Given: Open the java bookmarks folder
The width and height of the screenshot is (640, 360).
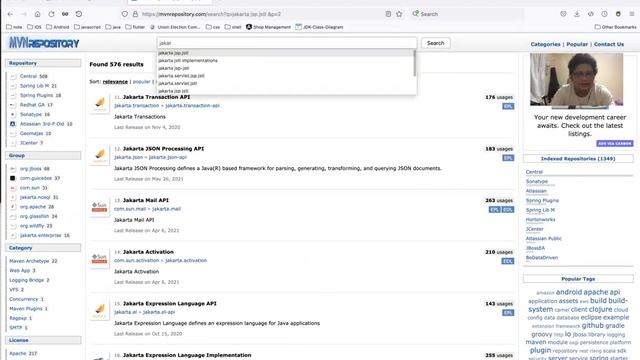Looking at the screenshot, I should tap(113, 27).
